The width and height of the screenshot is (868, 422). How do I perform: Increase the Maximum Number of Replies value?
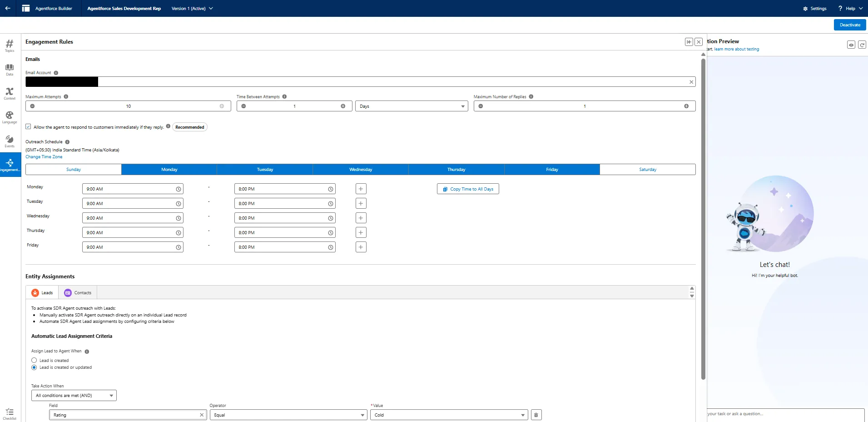[x=686, y=106]
